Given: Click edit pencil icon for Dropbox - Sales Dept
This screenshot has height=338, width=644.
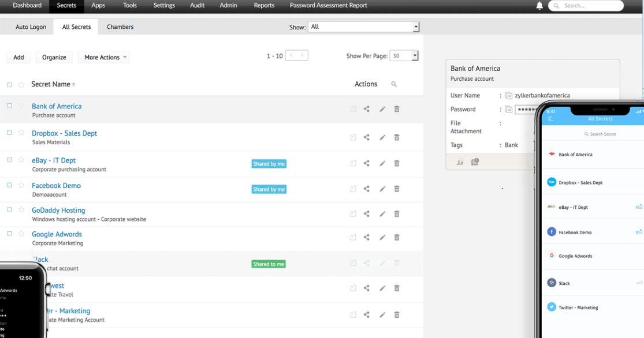Looking at the screenshot, I should pyautogui.click(x=382, y=138).
